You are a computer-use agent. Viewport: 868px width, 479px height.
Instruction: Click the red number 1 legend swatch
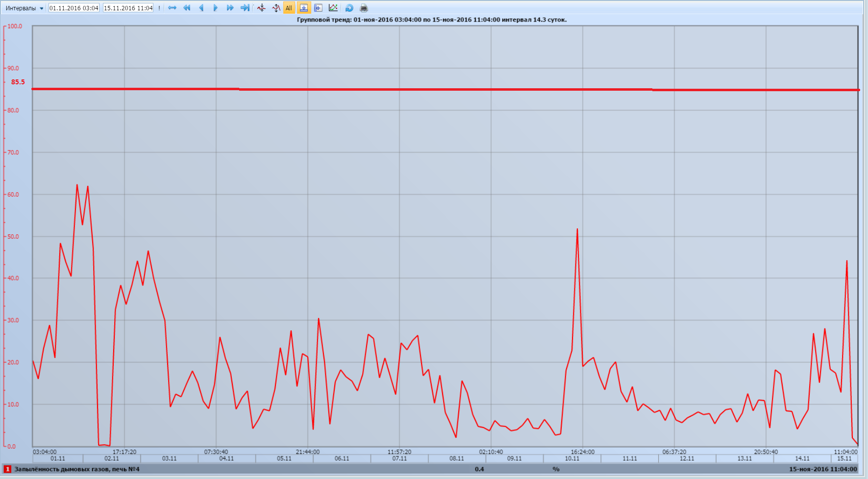(x=7, y=469)
